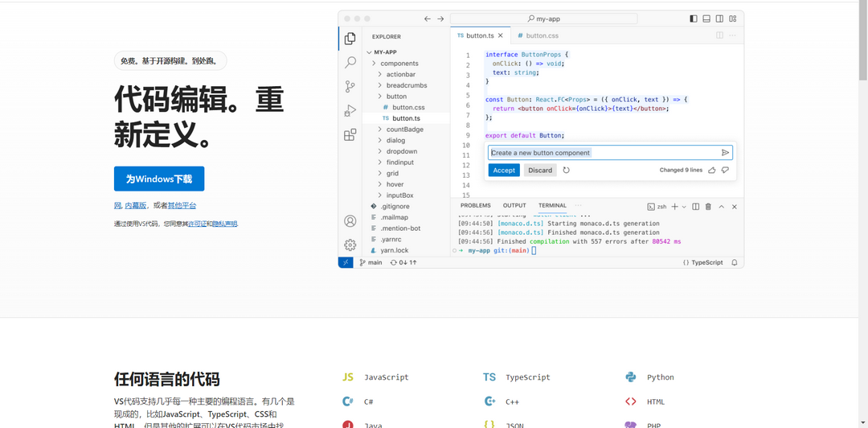Click the send arrow in chat input

click(725, 153)
